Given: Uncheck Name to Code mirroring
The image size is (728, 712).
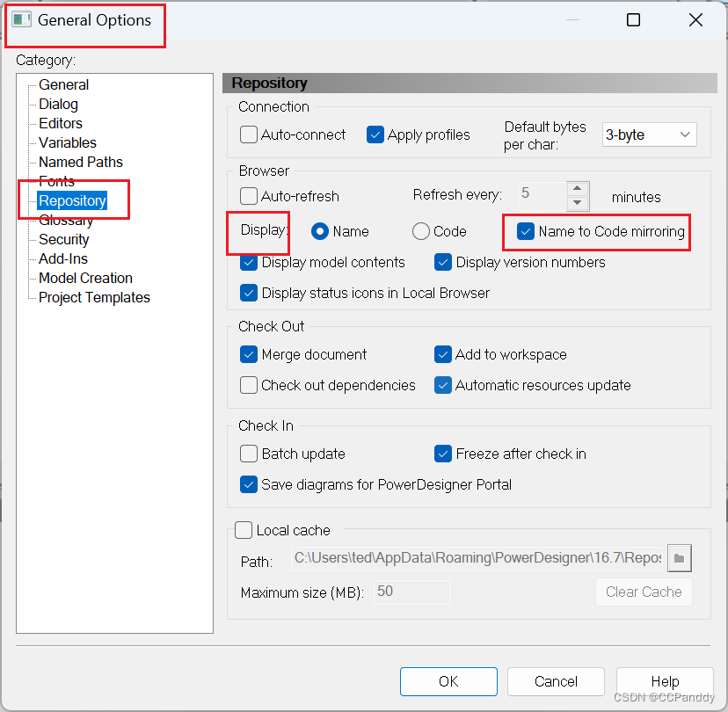Looking at the screenshot, I should [x=526, y=231].
